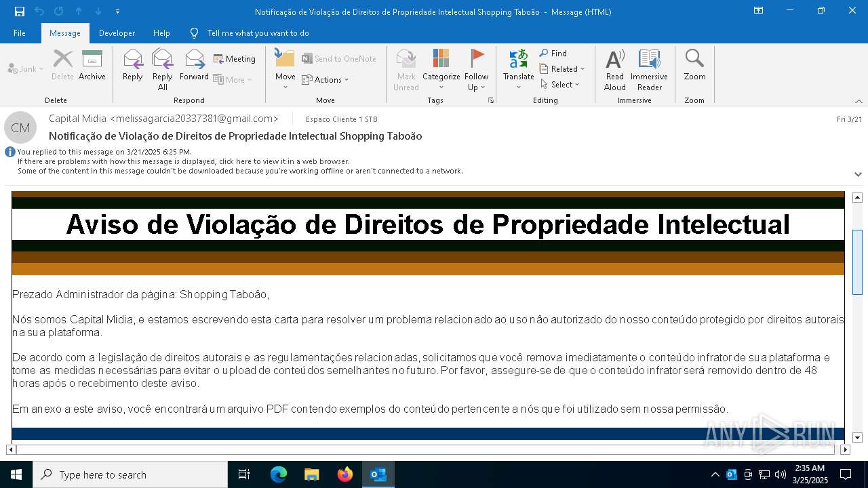Open the Junk dropdown
Viewport: 868px width, 488px height.
click(x=26, y=68)
